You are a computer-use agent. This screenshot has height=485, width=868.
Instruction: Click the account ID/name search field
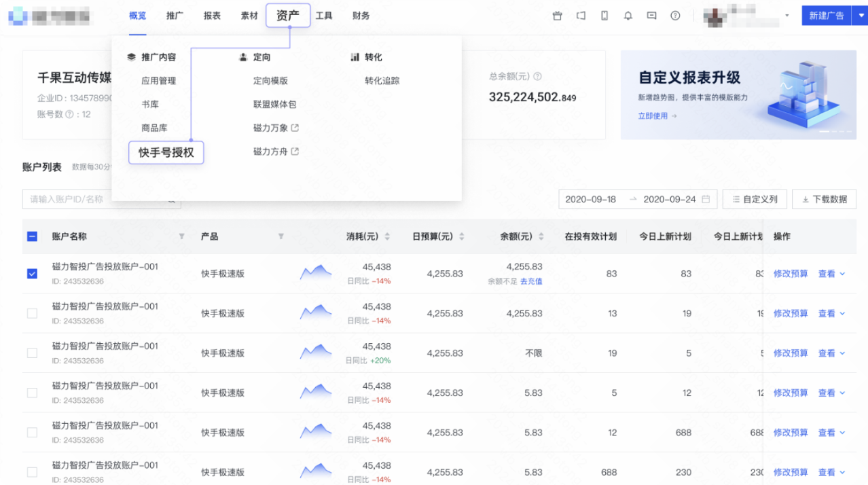(x=102, y=199)
